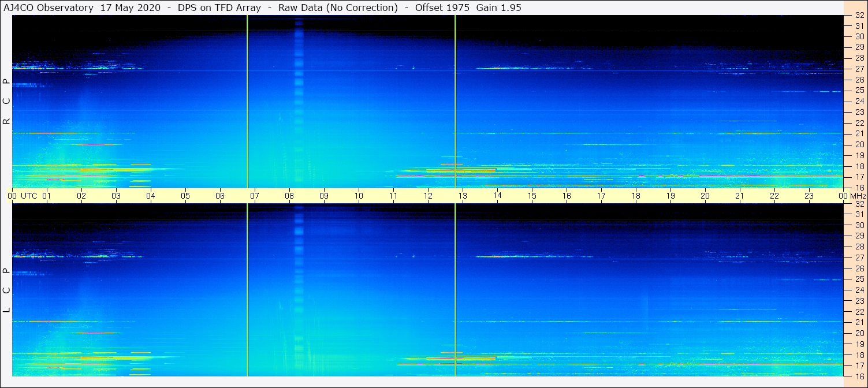
Task: Click the 19 MHz label of LCP panel
Action: click(859, 344)
